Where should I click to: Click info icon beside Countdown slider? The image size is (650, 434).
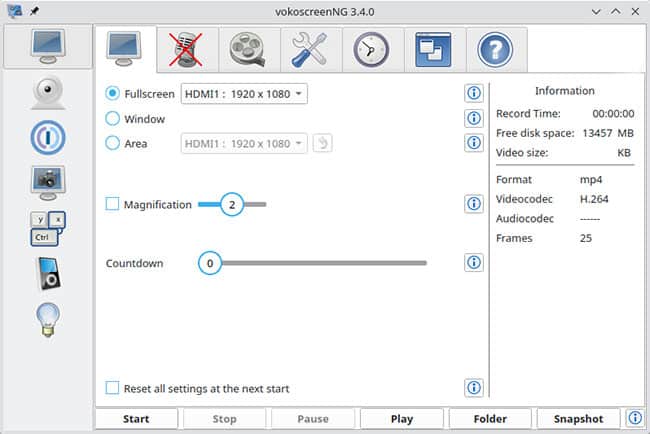tap(475, 263)
